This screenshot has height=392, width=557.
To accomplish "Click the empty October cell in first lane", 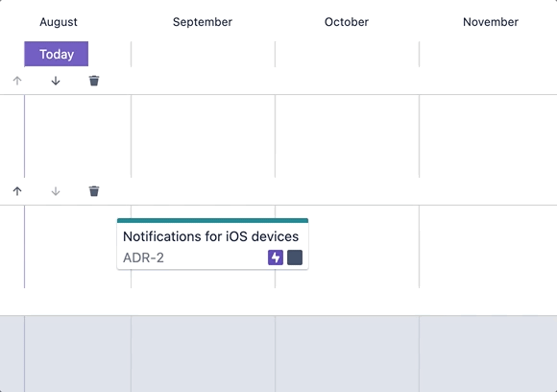I will [x=347, y=136].
